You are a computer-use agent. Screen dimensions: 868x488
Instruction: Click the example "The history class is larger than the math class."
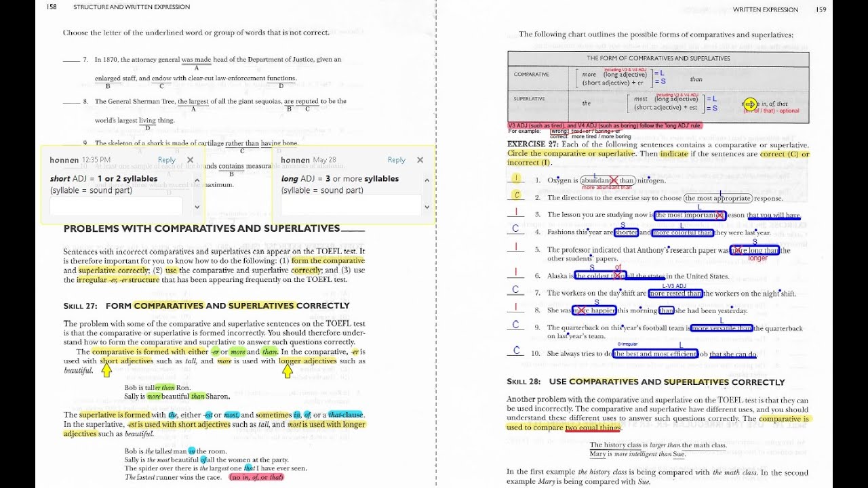[658, 445]
